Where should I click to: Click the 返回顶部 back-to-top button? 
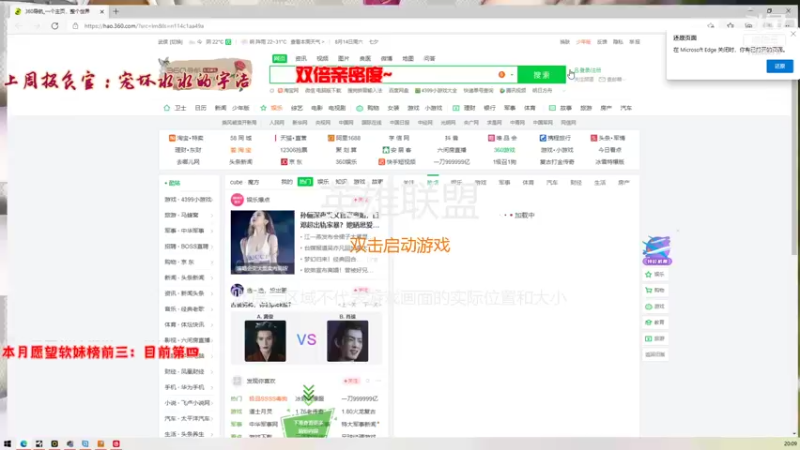pyautogui.click(x=655, y=355)
